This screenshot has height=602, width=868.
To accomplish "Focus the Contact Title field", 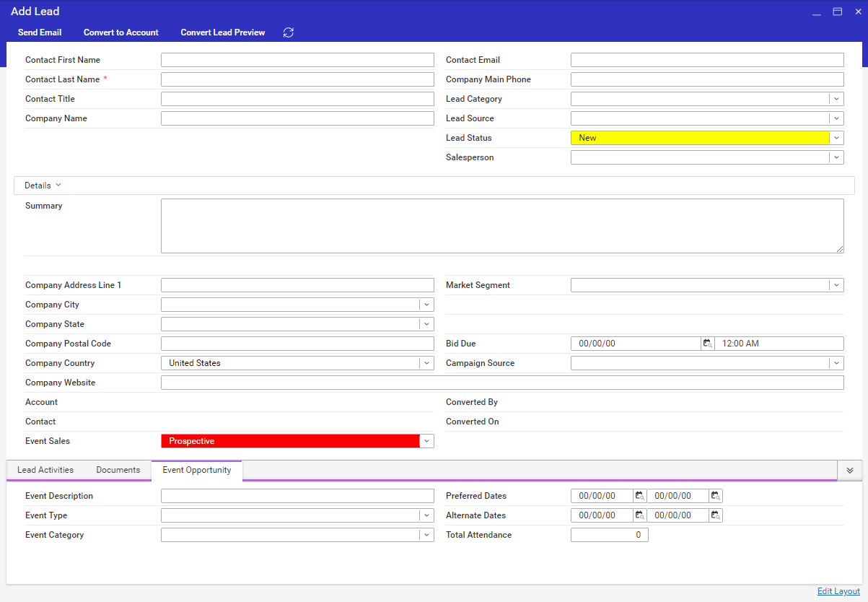I will tap(297, 99).
